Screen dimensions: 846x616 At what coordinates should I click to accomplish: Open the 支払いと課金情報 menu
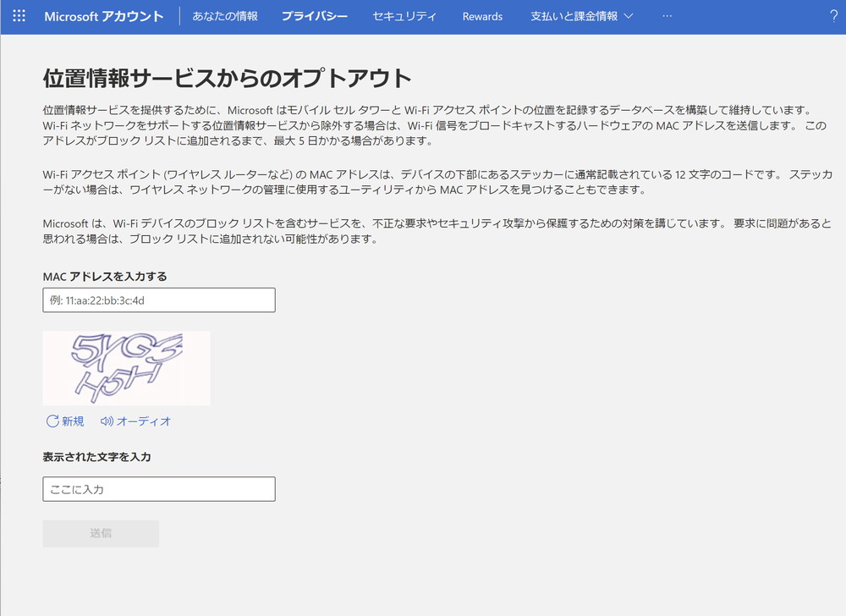pyautogui.click(x=574, y=16)
